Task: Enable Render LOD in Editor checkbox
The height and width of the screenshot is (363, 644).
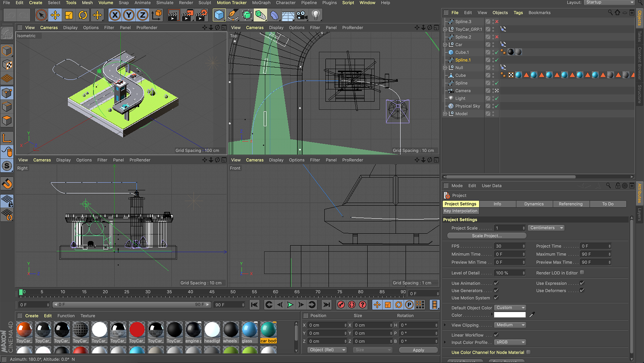Action: [x=582, y=273]
